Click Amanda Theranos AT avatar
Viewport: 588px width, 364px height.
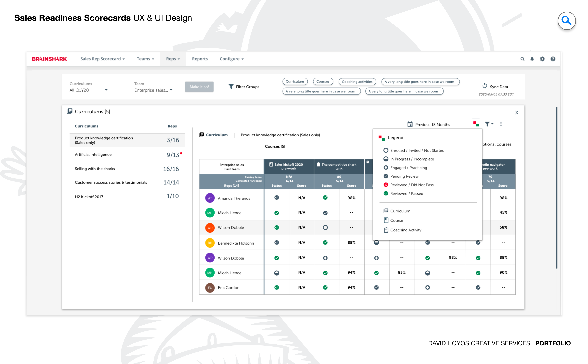210,198
